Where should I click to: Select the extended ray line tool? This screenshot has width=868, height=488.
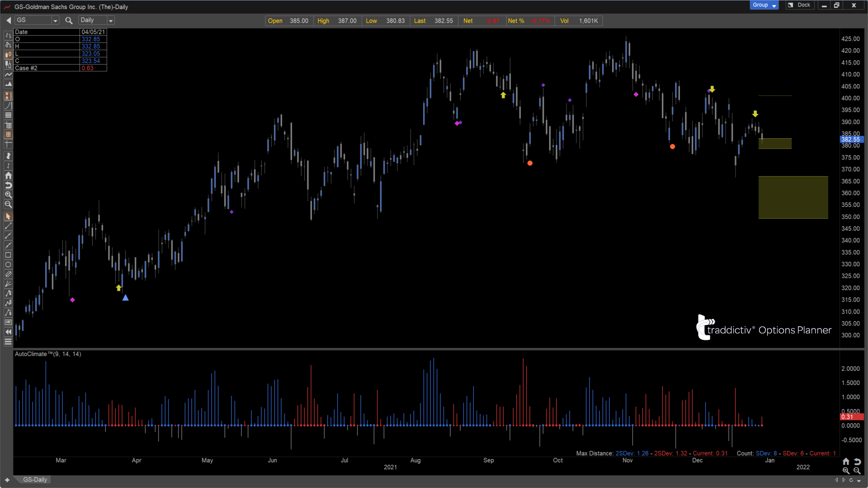tap(8, 245)
